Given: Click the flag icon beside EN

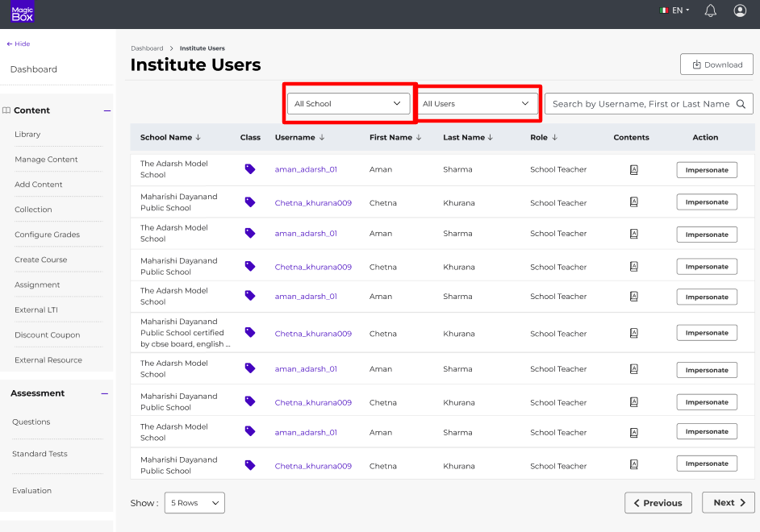Looking at the screenshot, I should click(x=664, y=10).
